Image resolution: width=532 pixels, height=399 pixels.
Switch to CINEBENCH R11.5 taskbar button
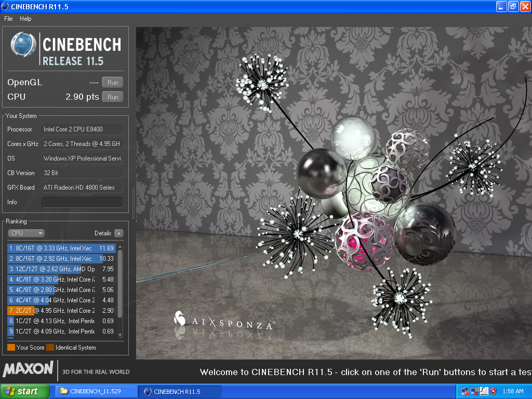(x=180, y=392)
